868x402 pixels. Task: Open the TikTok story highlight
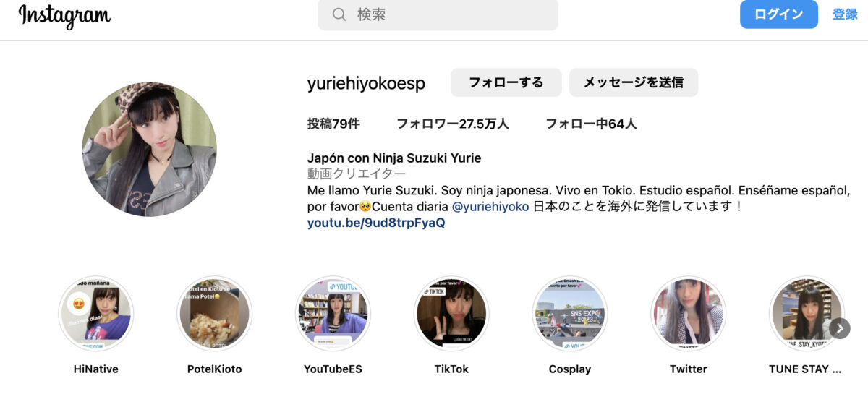click(451, 313)
